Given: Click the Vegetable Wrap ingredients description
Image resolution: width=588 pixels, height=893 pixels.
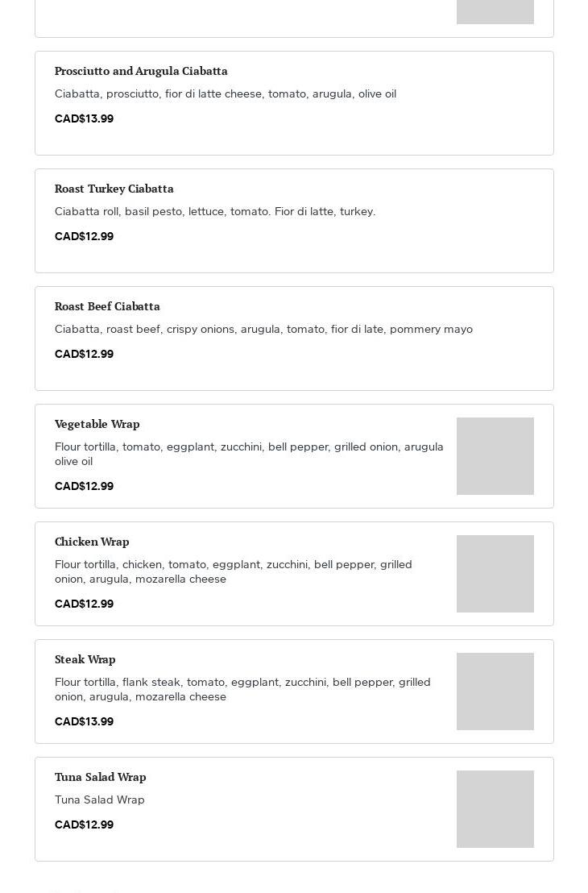Looking at the screenshot, I should [249, 454].
